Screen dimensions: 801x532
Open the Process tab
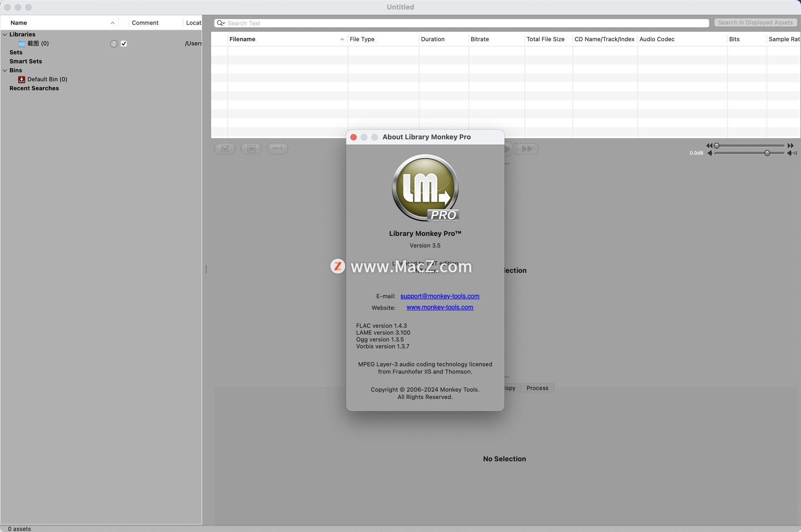pos(537,388)
